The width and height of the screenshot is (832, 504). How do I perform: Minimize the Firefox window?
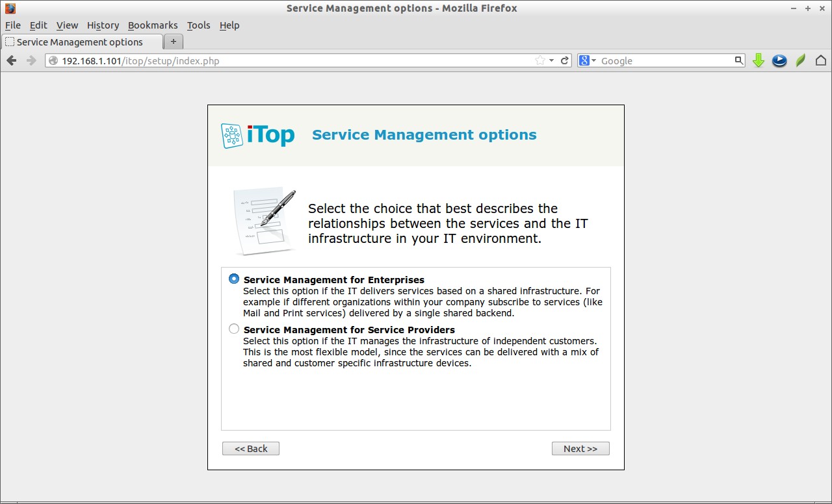click(x=794, y=8)
